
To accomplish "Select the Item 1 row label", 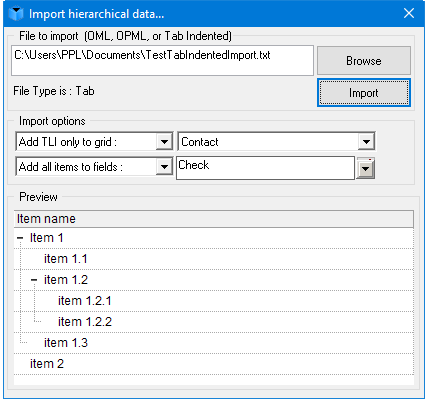I will [x=46, y=238].
